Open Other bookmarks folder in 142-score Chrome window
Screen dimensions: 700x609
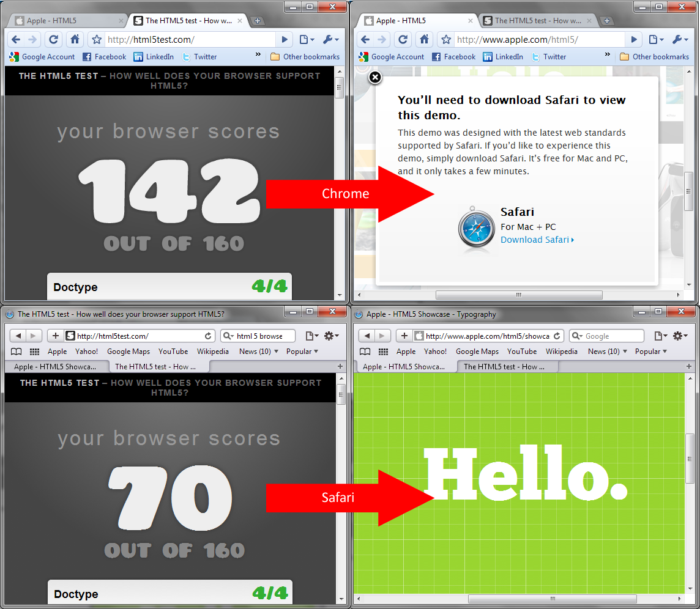(305, 57)
